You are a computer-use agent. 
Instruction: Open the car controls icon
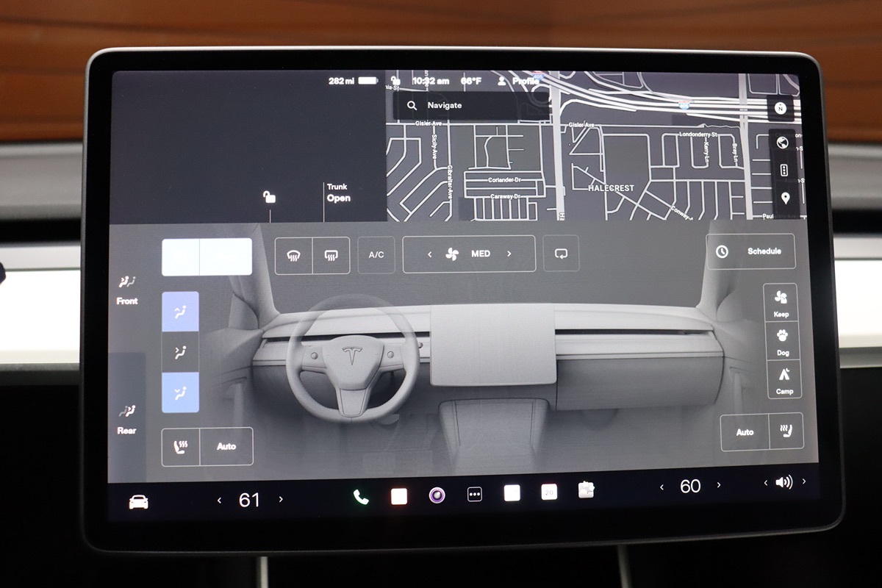pos(138,502)
